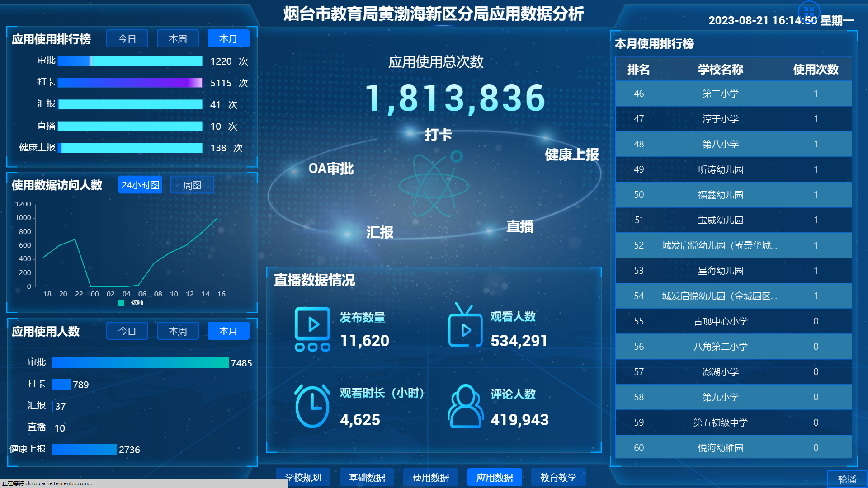Image resolution: width=868 pixels, height=488 pixels.
Task: Click the 汇报 orbit label
Action: coord(380,232)
